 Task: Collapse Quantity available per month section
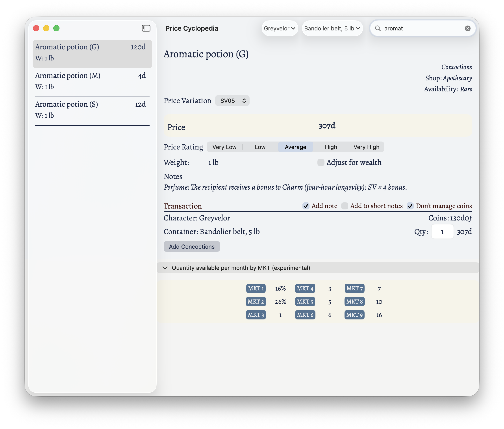coord(165,268)
